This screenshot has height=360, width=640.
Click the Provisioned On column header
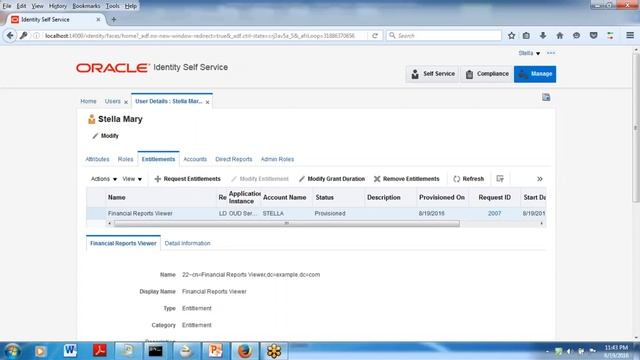coord(442,197)
